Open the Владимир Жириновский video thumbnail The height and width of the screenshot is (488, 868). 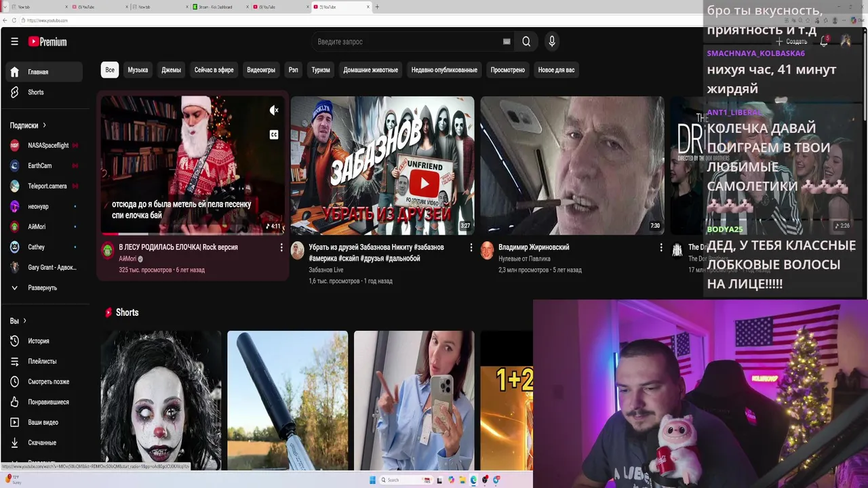pyautogui.click(x=572, y=165)
